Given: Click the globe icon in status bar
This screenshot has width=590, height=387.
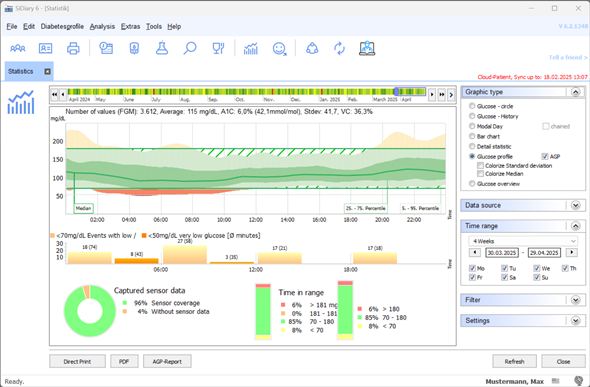Looking at the screenshot, I should click(579, 381).
